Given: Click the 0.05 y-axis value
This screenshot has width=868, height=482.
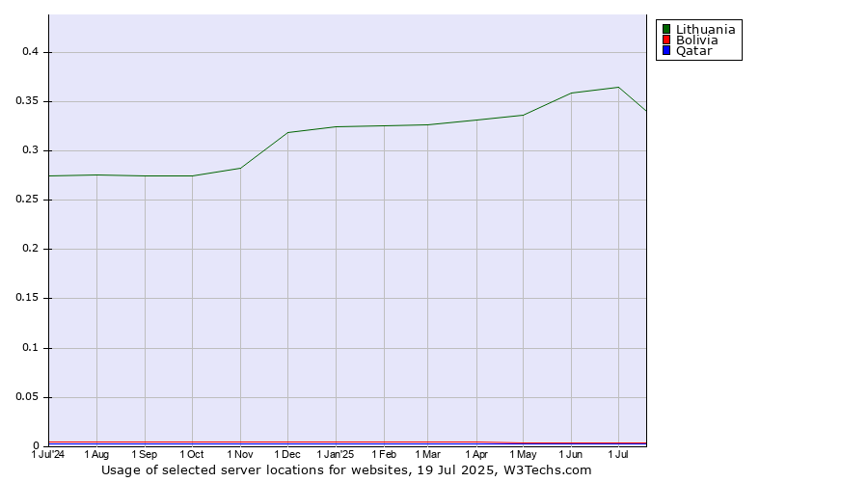Looking at the screenshot, I should pyautogui.click(x=27, y=397).
